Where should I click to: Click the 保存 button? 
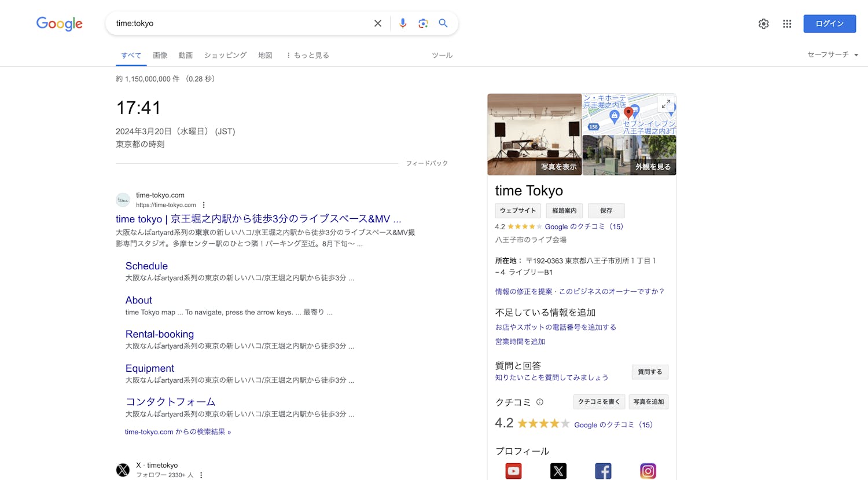click(x=606, y=211)
